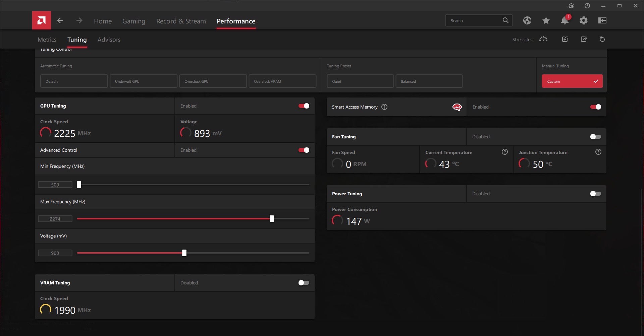
Task: Open the globe web browser icon
Action: pos(527,20)
